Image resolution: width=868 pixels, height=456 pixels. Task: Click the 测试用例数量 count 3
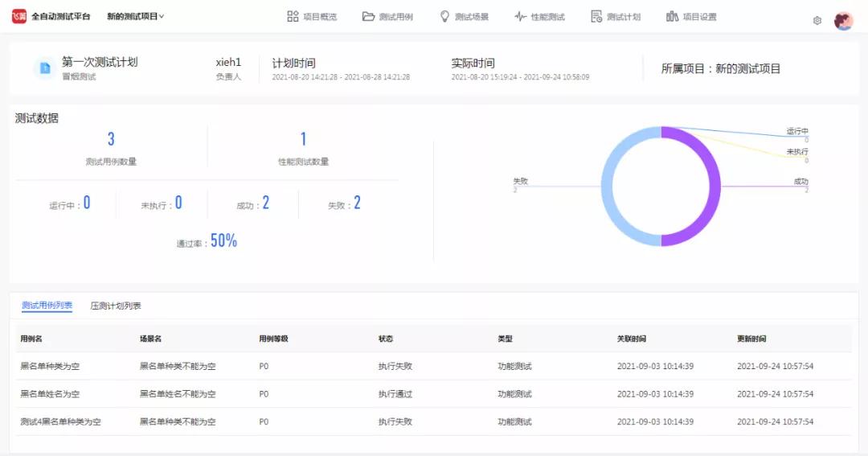(111, 139)
